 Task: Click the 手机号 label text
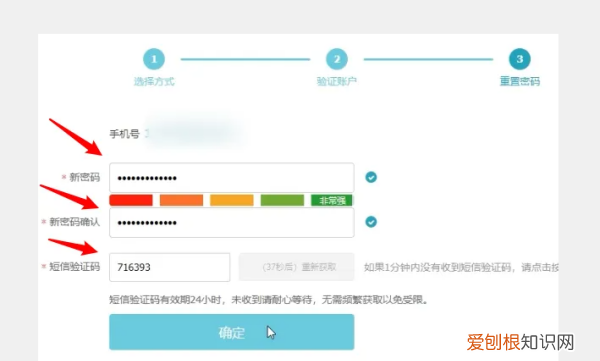[x=124, y=134]
